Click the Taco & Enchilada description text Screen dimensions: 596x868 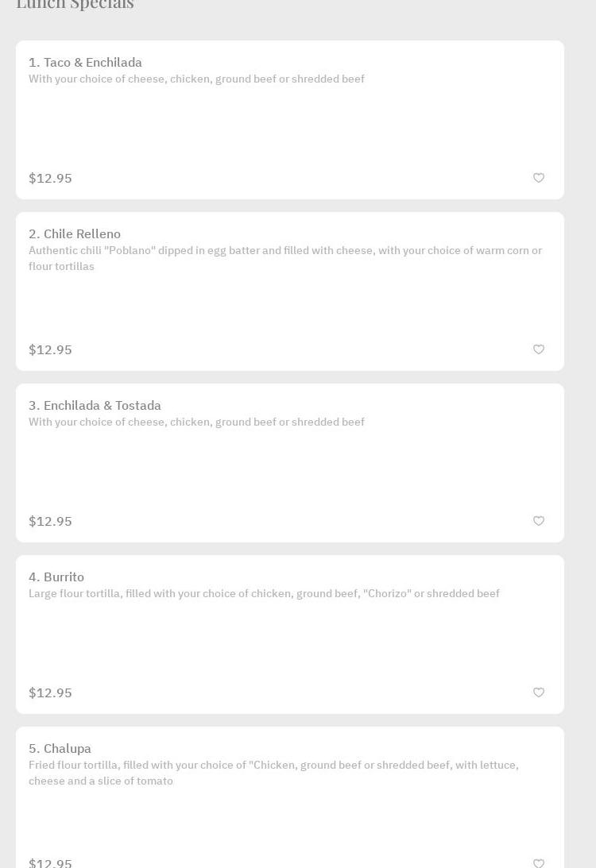pyautogui.click(x=196, y=79)
